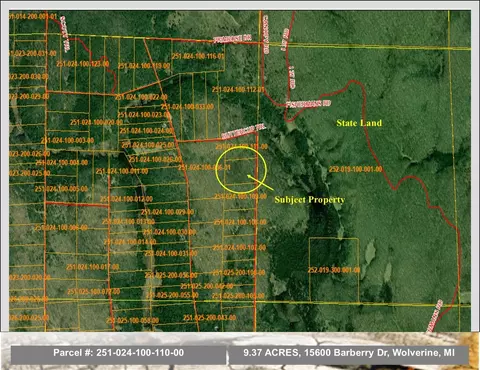Click parcel label 251-024-100-030-00
Screen dimensions: 480x370
coord(169,232)
